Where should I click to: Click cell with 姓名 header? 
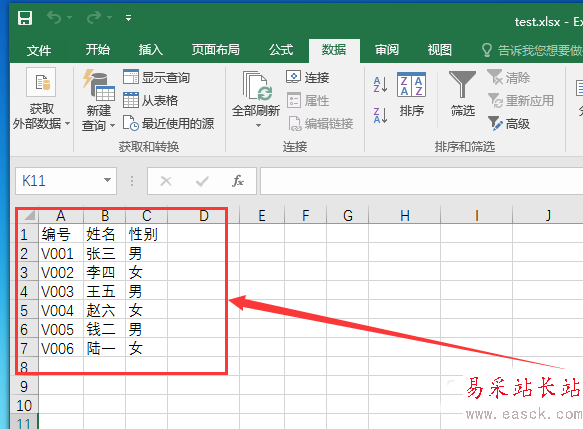105,234
